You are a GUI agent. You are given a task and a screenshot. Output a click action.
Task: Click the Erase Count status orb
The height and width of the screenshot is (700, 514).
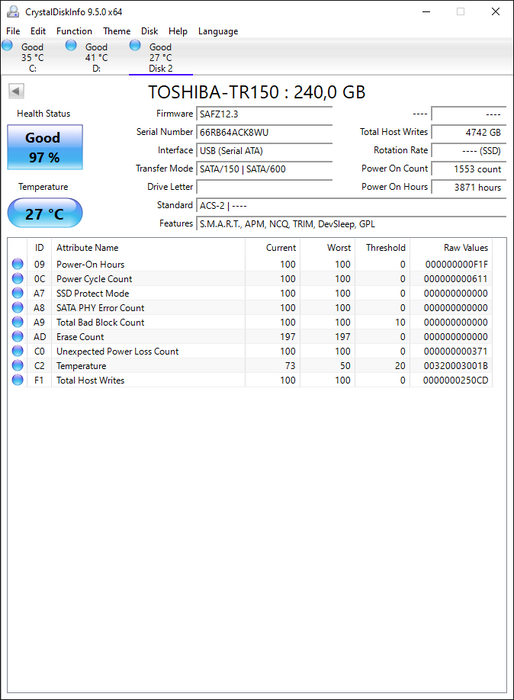(x=17, y=337)
